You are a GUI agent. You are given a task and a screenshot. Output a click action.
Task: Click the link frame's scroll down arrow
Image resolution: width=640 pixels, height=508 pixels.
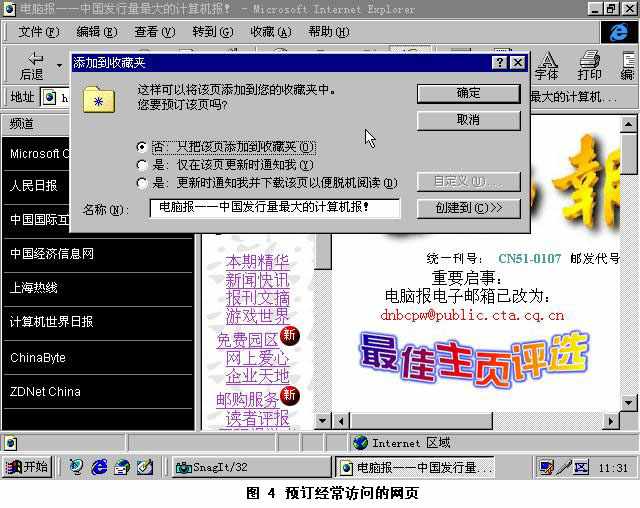coord(323,421)
